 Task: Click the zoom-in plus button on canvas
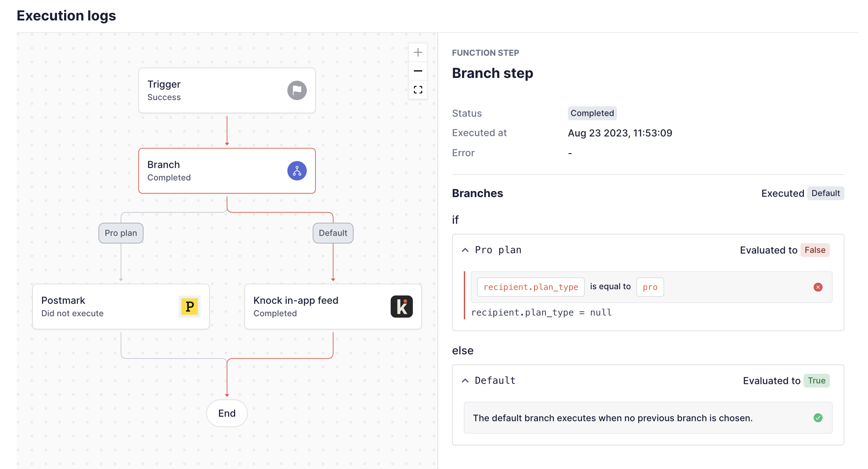pos(418,52)
